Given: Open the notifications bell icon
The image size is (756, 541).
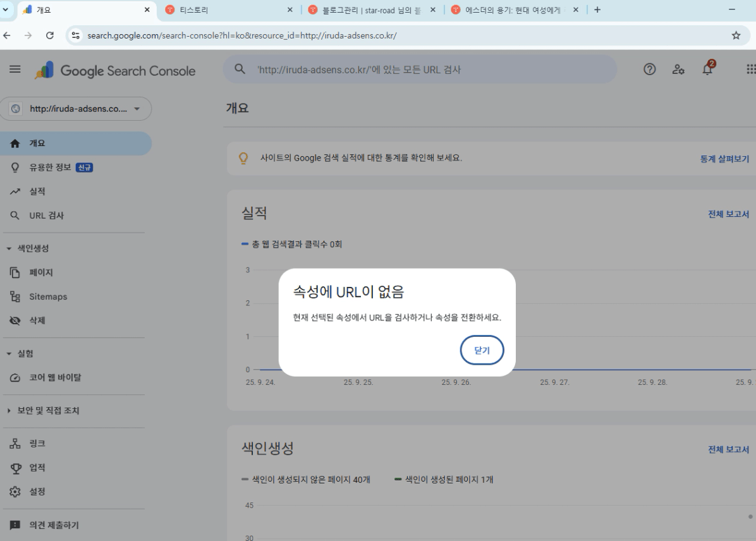Looking at the screenshot, I should [x=708, y=70].
